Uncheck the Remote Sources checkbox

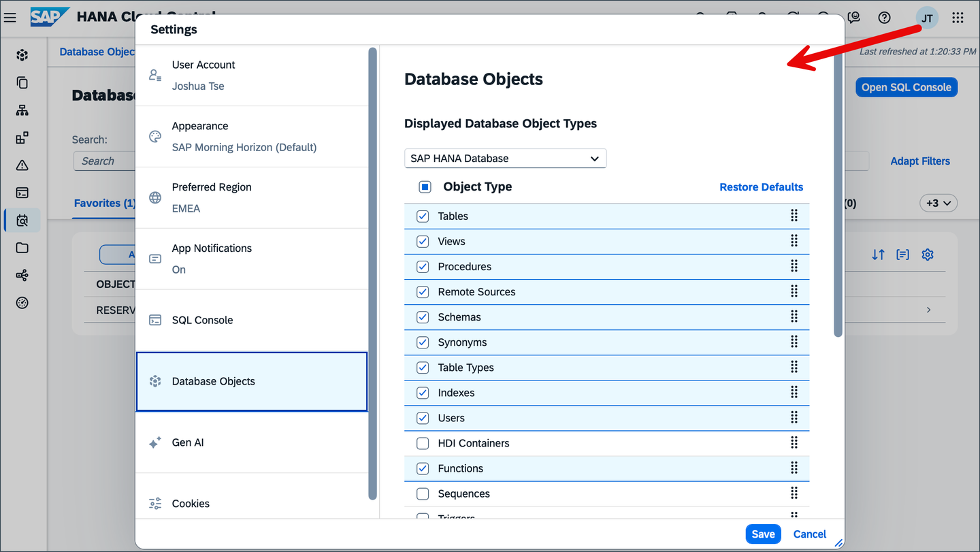click(423, 292)
